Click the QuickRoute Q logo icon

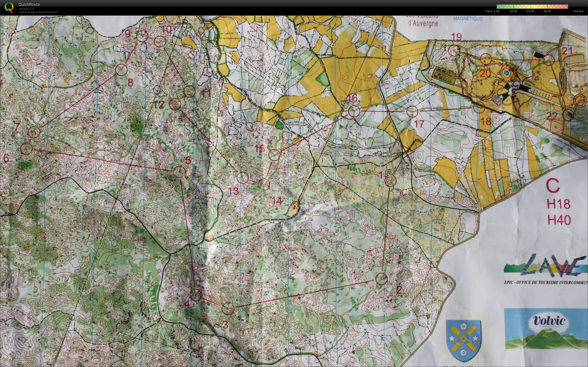coord(9,7)
